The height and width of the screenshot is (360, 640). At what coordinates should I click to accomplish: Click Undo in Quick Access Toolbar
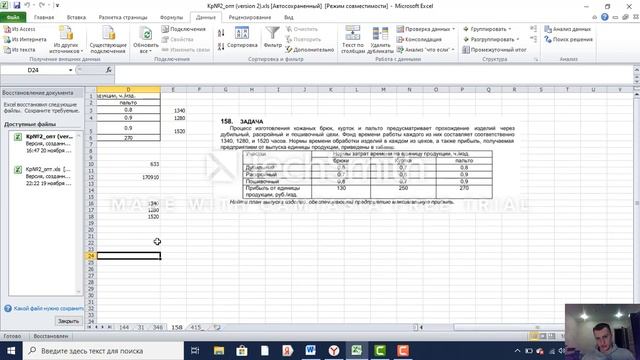[x=27, y=6]
